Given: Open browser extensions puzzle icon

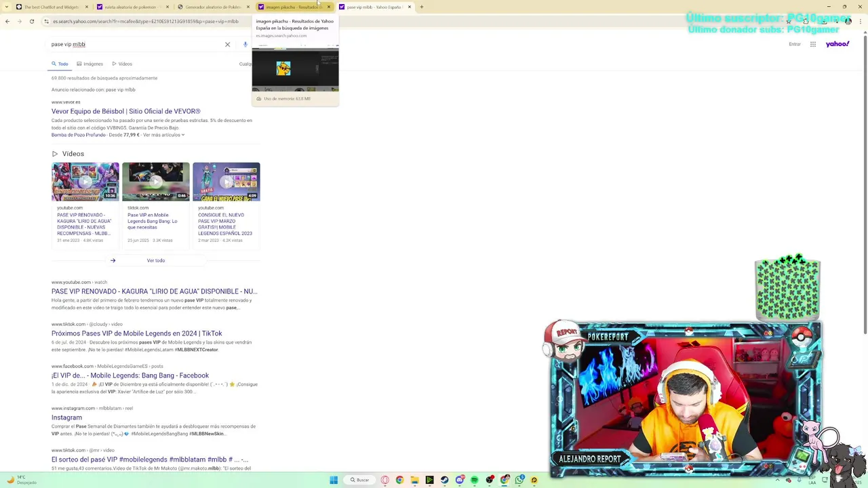Looking at the screenshot, I should click(806, 22).
